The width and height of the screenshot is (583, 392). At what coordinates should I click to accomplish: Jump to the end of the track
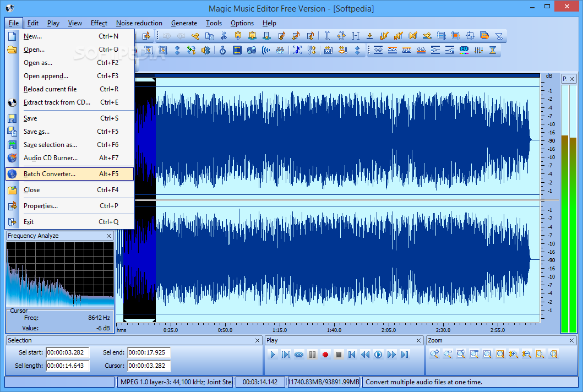405,355
